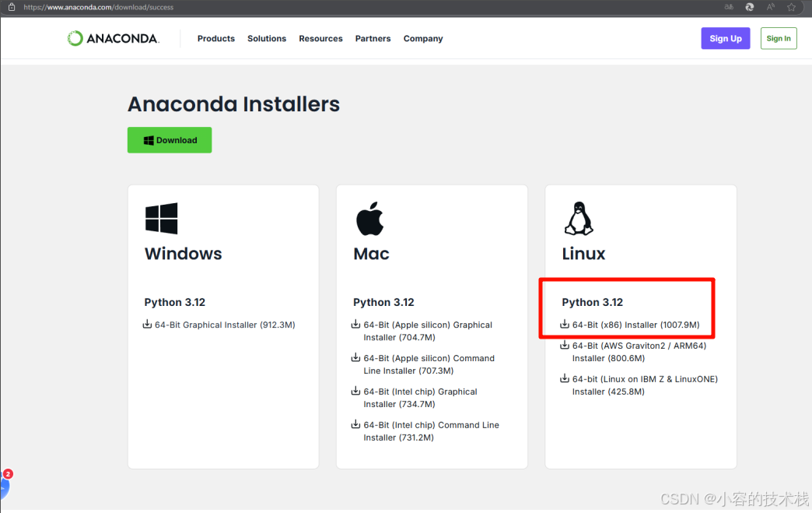
Task: Click the Sign In button
Action: (x=779, y=38)
